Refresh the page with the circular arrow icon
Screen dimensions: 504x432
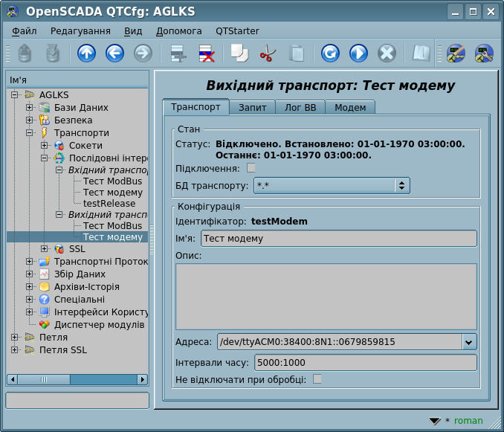[330, 54]
